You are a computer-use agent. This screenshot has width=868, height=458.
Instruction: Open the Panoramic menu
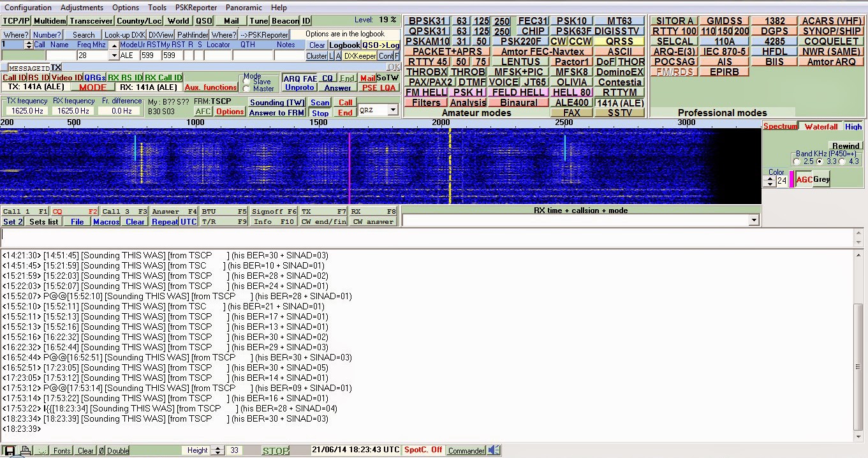[x=244, y=8]
